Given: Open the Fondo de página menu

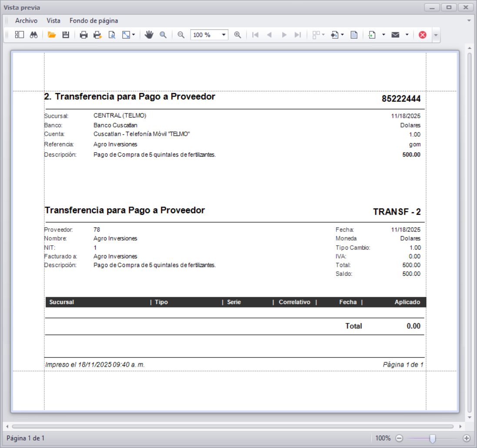Looking at the screenshot, I should pyautogui.click(x=93, y=20).
